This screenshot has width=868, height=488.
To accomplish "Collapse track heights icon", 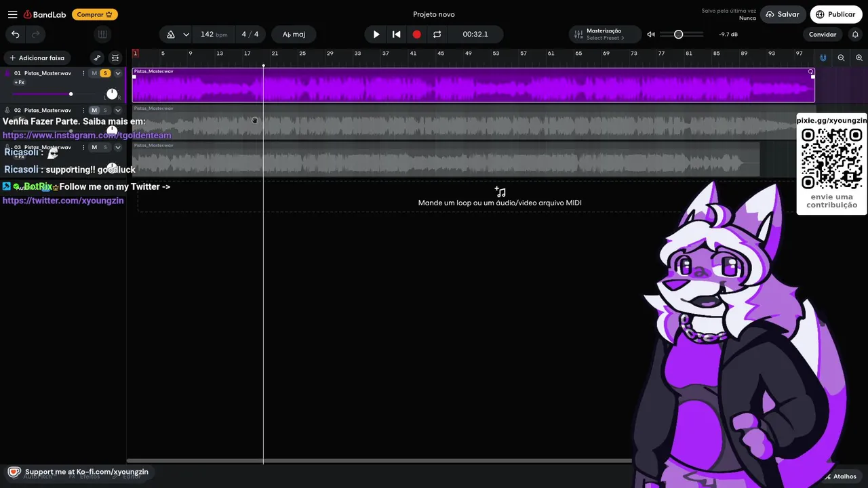I will (115, 58).
